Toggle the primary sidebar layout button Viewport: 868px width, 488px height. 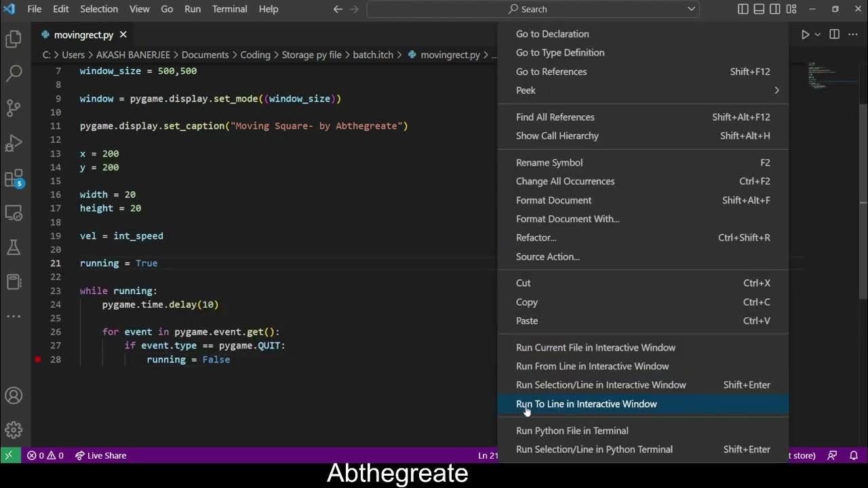click(x=743, y=9)
